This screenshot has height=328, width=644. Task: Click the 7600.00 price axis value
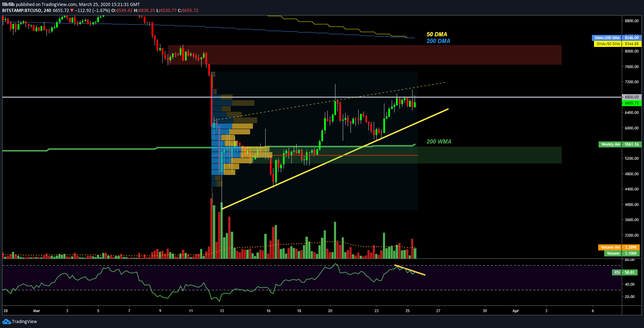click(x=632, y=67)
